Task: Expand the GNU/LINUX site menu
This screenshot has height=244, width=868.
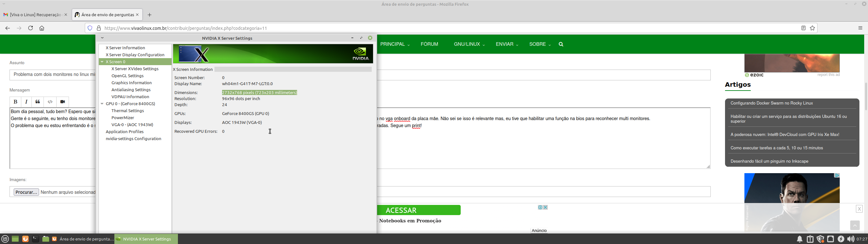Action: tap(469, 44)
